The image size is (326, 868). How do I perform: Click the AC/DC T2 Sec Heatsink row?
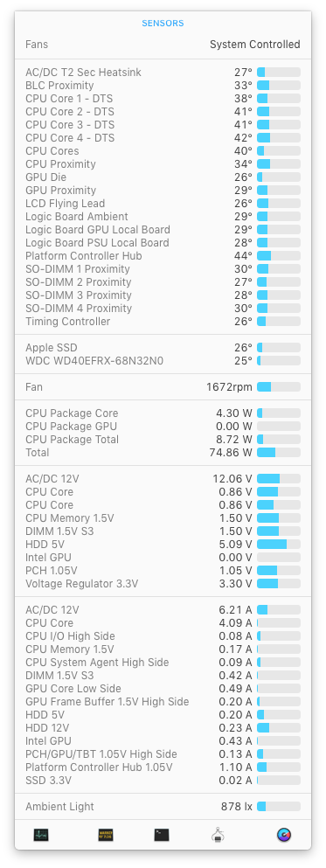pyautogui.click(x=163, y=73)
